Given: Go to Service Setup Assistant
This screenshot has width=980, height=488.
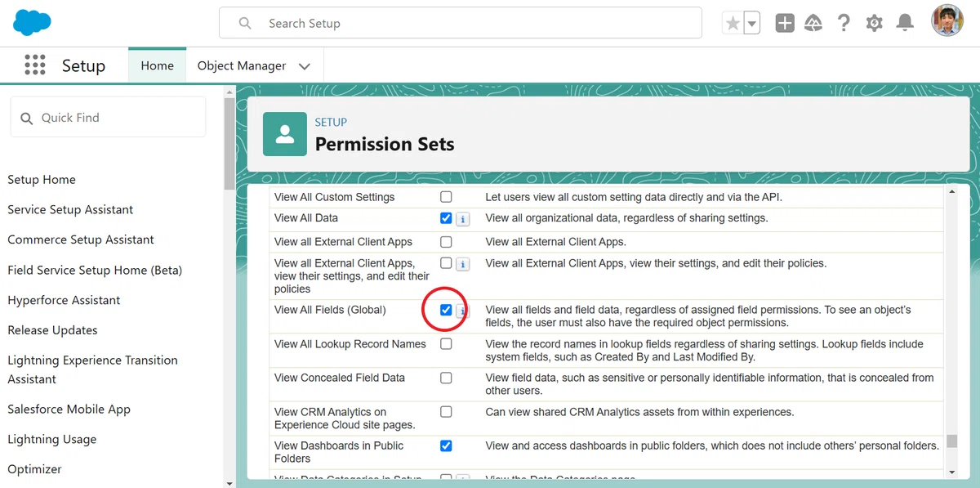Looking at the screenshot, I should tap(70, 210).
